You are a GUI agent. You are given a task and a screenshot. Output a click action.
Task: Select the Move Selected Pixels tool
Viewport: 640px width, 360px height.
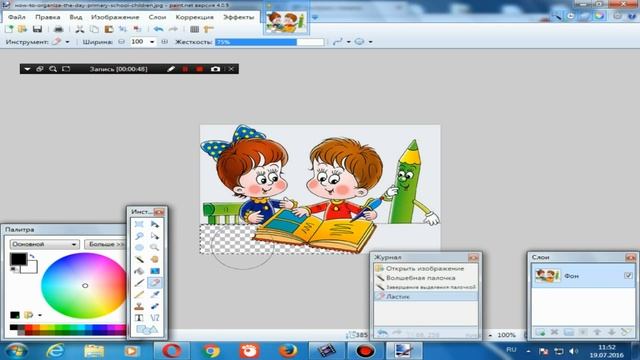click(155, 224)
